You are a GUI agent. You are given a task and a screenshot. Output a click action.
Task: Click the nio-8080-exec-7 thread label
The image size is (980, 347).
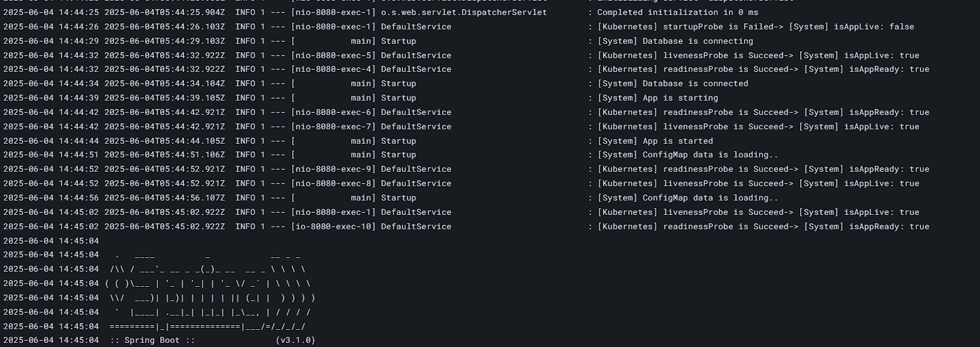333,127
